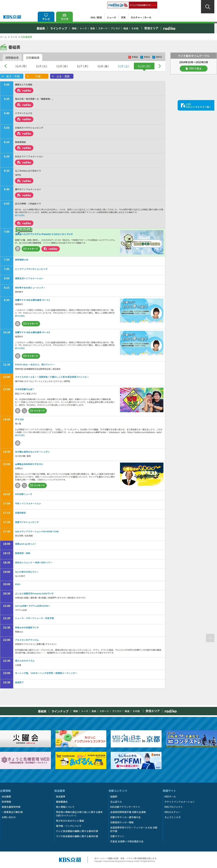217x868 pixels.
Task: Expand 続きを読む for デドコロ
Action: click(x=20, y=435)
